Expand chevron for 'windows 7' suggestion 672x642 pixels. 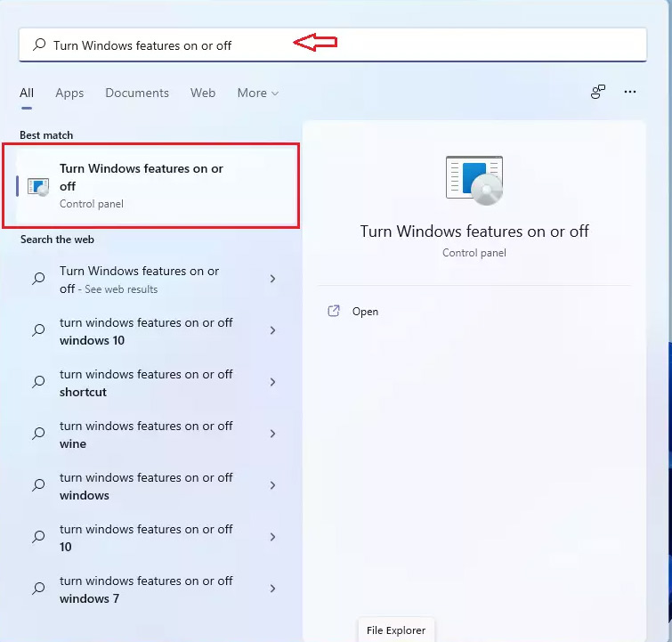click(x=272, y=589)
